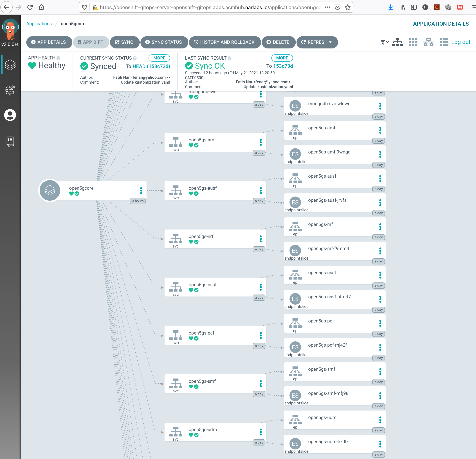Open HISTORY AND ROLLBACK
This screenshot has width=476, height=459.
(225, 42)
